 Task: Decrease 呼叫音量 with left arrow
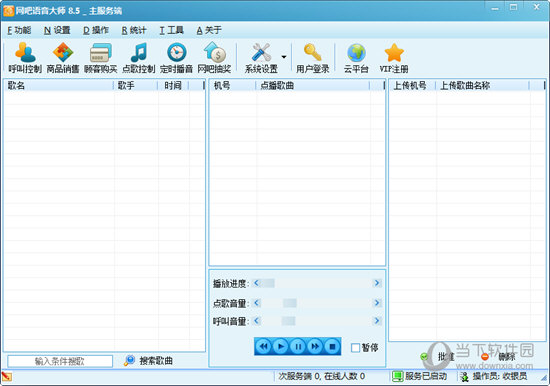click(256, 321)
